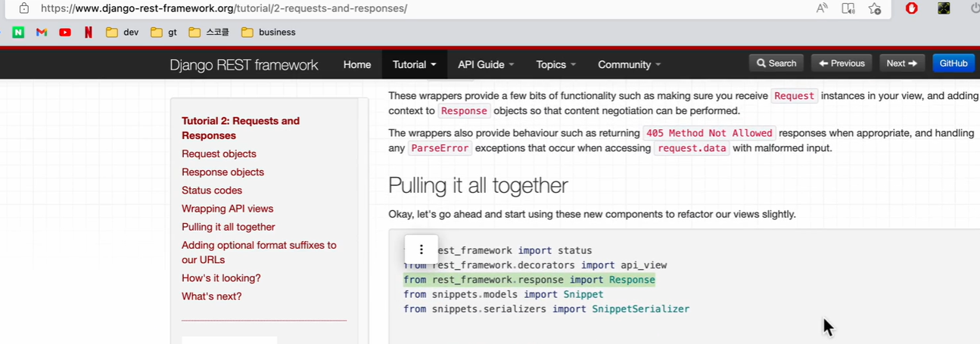This screenshot has width=980, height=344.
Task: Click the Request inline code text
Action: (x=794, y=96)
